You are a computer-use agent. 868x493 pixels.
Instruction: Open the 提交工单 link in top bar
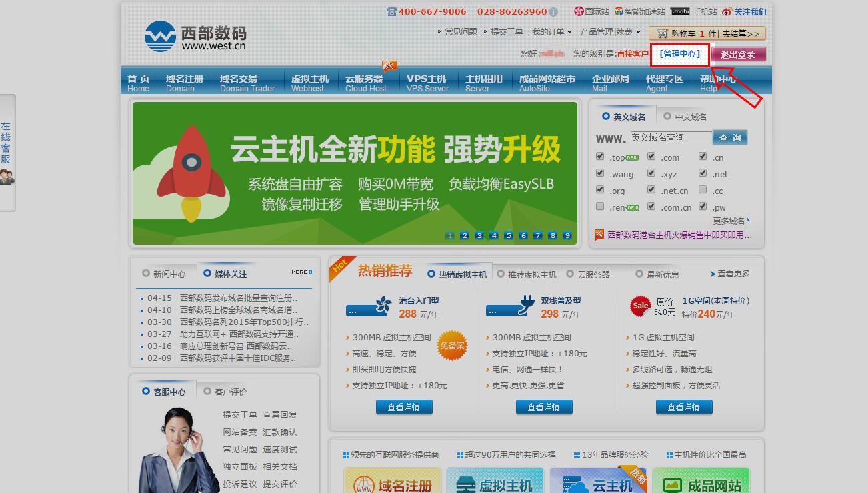[507, 31]
